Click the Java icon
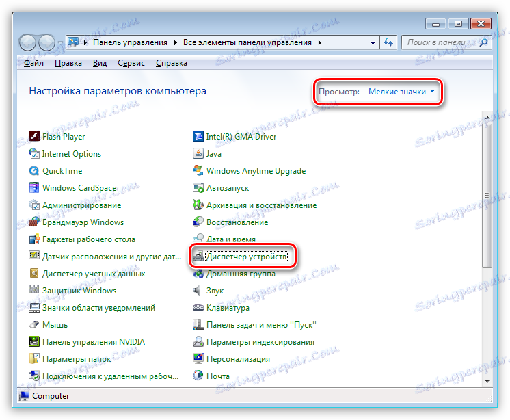Viewport: 510px width, 420px height. tap(198, 153)
